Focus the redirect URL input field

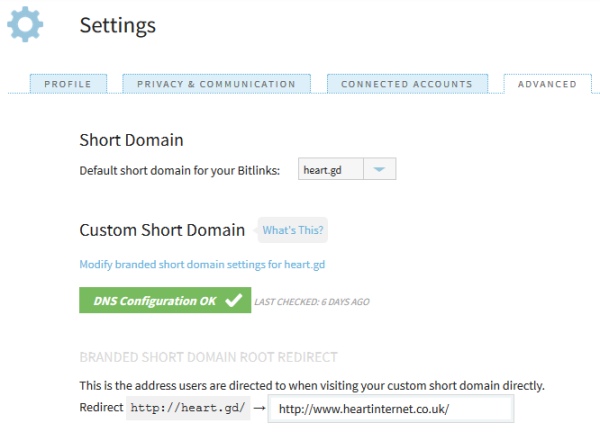coord(391,409)
